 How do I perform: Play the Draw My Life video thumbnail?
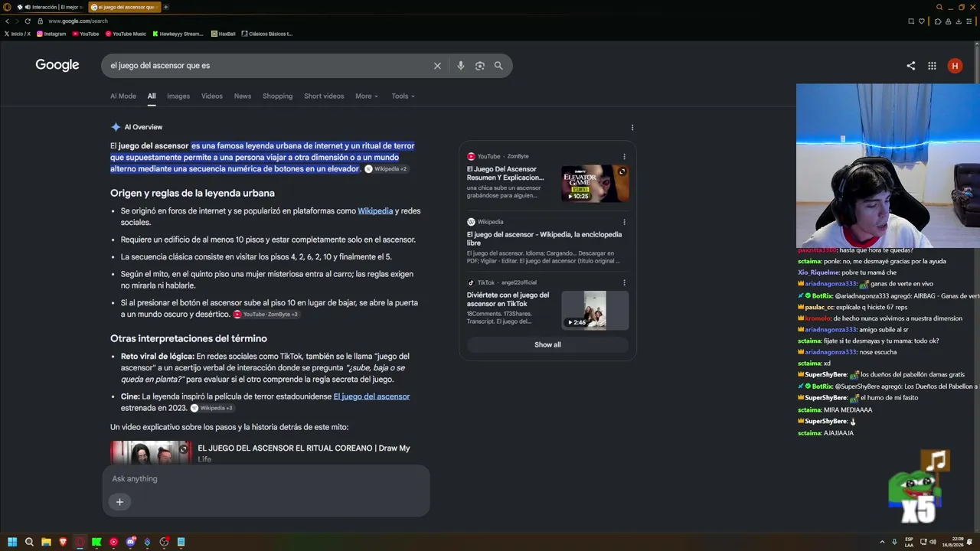(x=152, y=452)
